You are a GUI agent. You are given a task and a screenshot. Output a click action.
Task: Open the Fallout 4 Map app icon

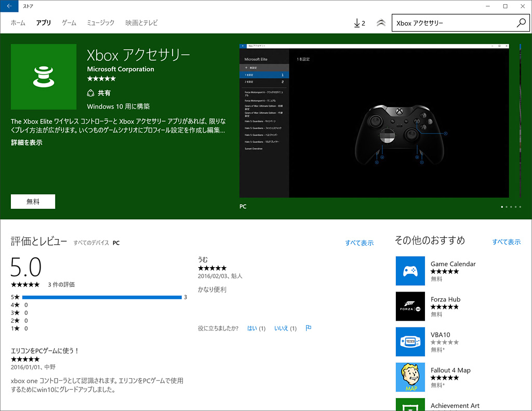click(x=410, y=377)
